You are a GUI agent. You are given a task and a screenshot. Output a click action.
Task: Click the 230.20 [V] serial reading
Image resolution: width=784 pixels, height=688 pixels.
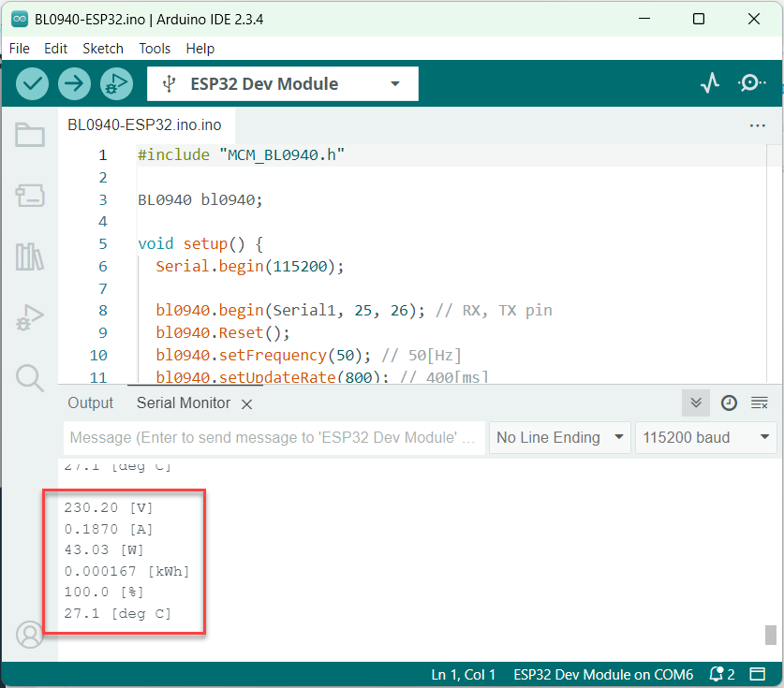pos(109,507)
